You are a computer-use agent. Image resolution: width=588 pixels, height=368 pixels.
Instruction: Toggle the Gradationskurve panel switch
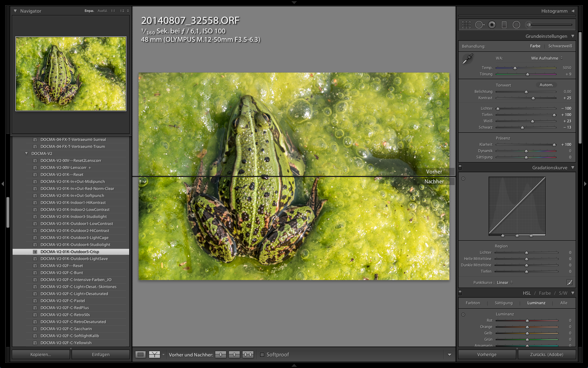pos(460,167)
